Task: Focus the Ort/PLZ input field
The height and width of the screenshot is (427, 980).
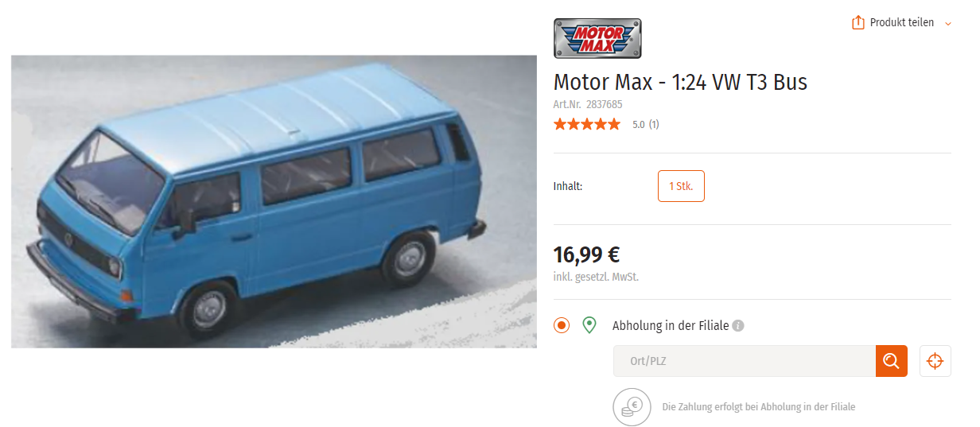Action: tap(745, 361)
